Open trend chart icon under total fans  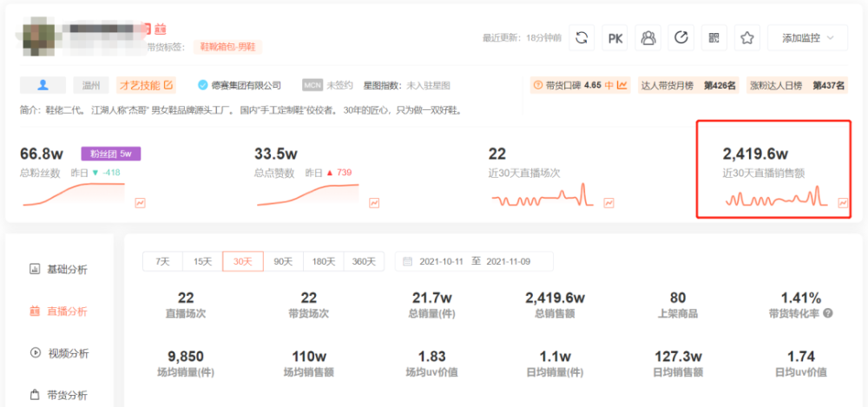pos(140,203)
